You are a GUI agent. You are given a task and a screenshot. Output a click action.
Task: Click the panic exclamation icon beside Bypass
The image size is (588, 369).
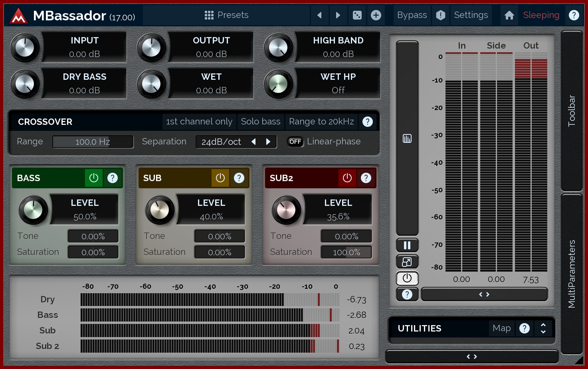coord(441,15)
